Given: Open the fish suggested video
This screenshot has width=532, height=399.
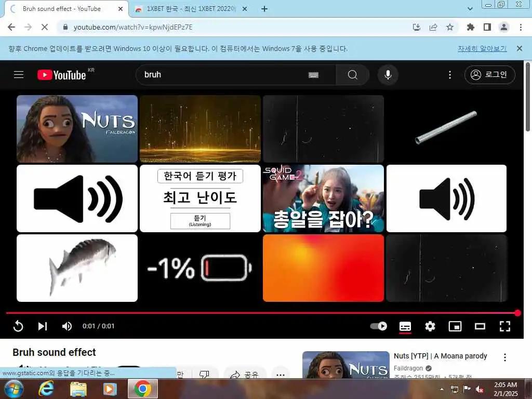Looking at the screenshot, I should coord(77,268).
